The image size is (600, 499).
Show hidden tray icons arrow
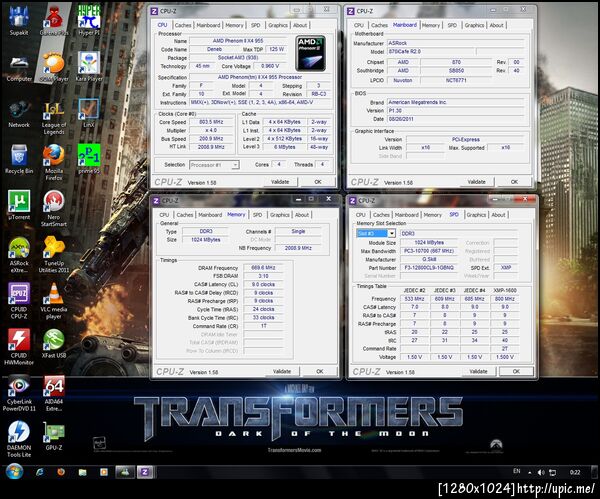pos(530,473)
